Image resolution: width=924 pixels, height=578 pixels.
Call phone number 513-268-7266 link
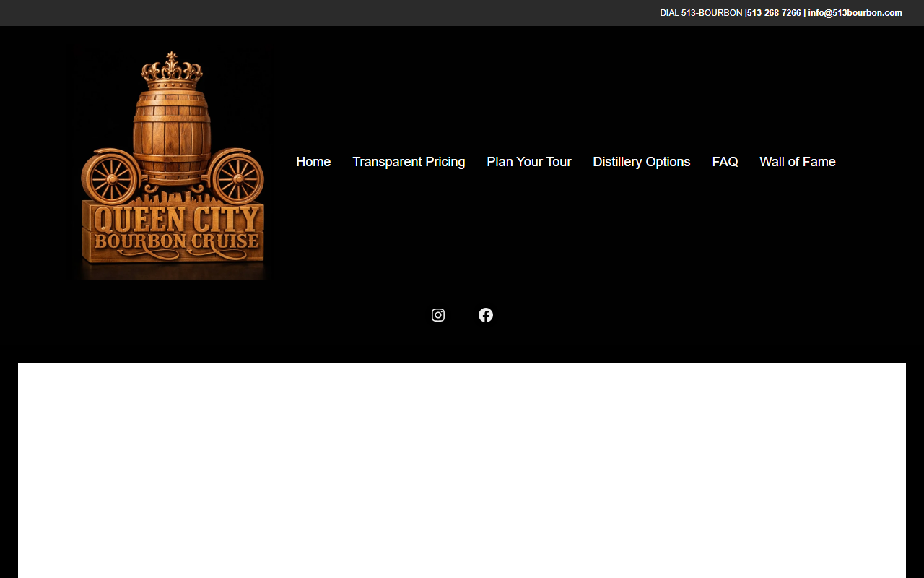pyautogui.click(x=774, y=13)
